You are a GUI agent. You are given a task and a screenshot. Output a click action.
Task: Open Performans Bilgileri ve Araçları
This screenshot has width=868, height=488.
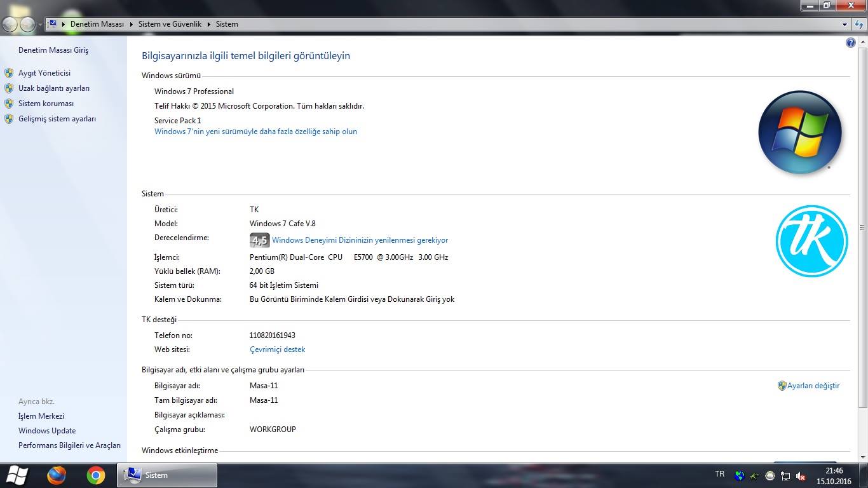coord(69,445)
